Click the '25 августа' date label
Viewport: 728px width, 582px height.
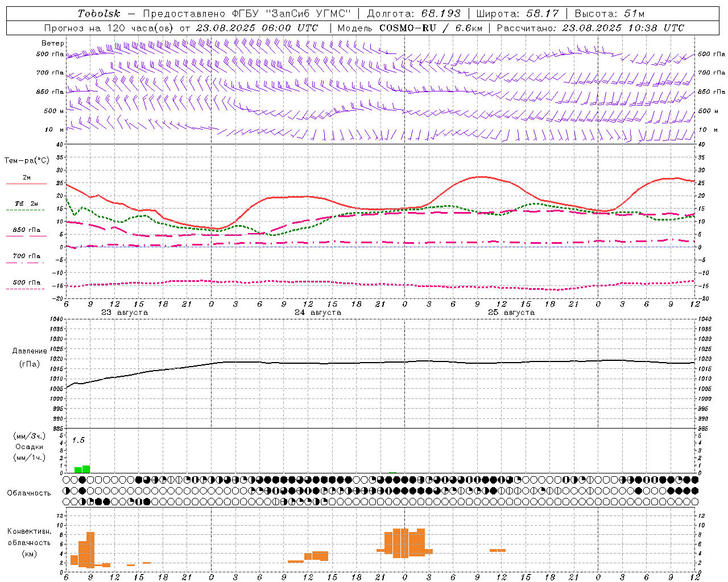pos(511,313)
